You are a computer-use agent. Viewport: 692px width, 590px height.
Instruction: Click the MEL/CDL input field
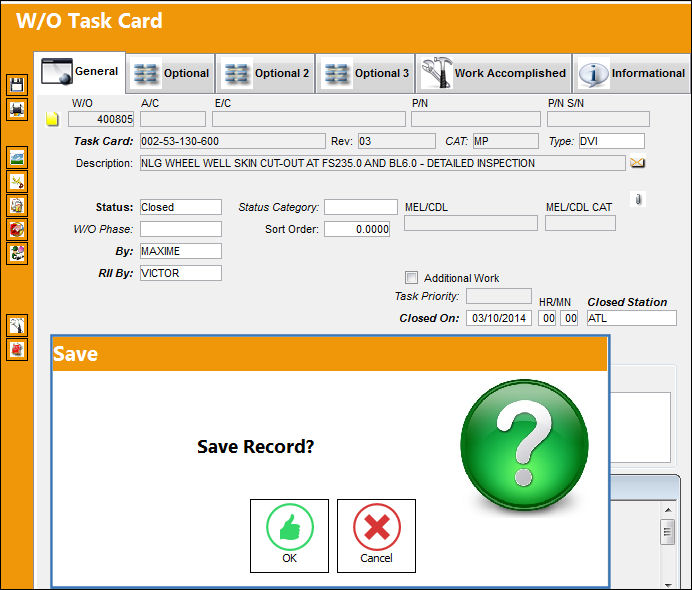coord(471,223)
